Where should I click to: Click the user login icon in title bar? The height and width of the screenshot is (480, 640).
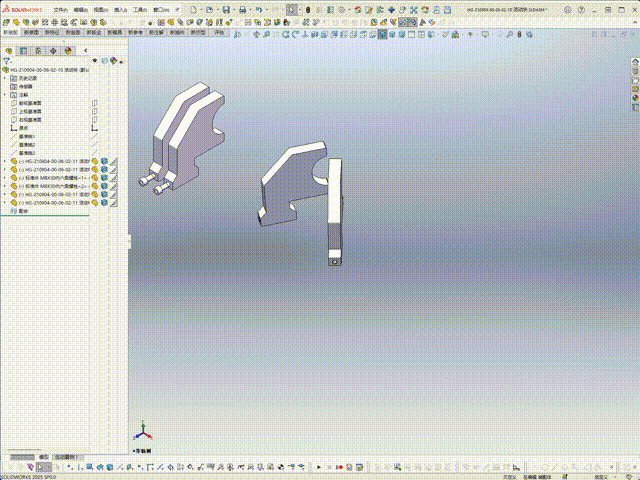click(567, 10)
